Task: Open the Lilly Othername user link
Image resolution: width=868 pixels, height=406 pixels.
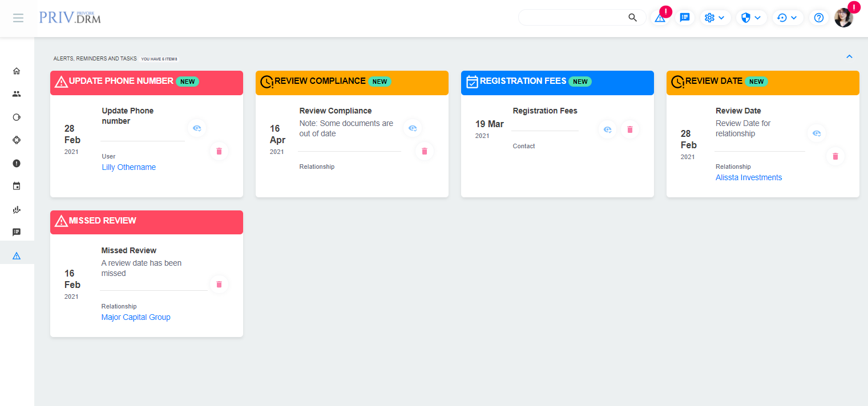Action: pyautogui.click(x=128, y=167)
